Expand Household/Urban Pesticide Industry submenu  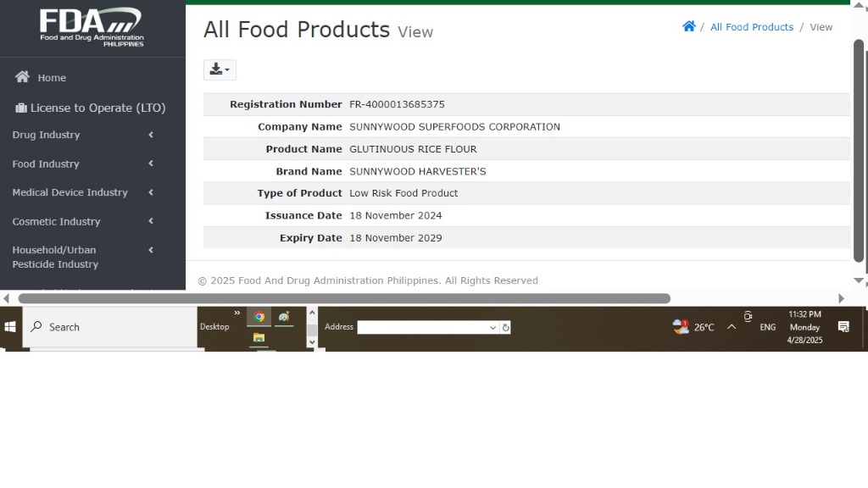81,257
